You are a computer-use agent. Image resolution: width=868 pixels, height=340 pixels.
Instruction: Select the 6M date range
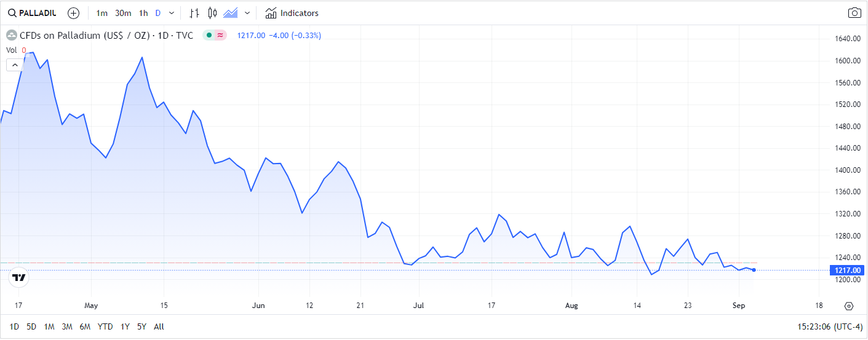point(86,326)
